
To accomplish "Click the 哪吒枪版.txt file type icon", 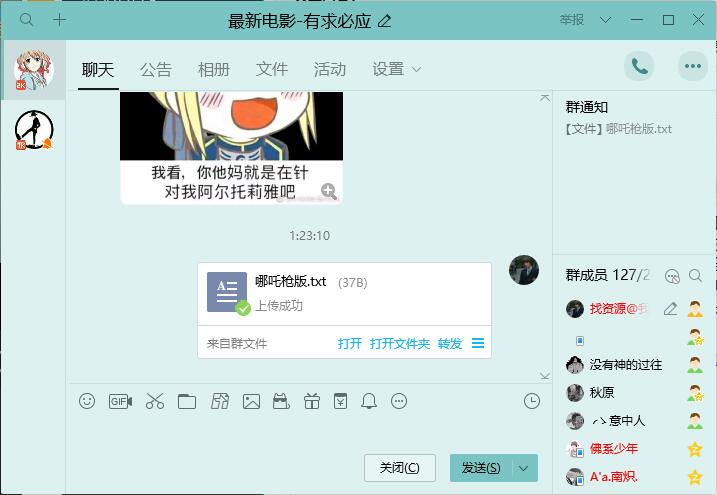I will 227,293.
